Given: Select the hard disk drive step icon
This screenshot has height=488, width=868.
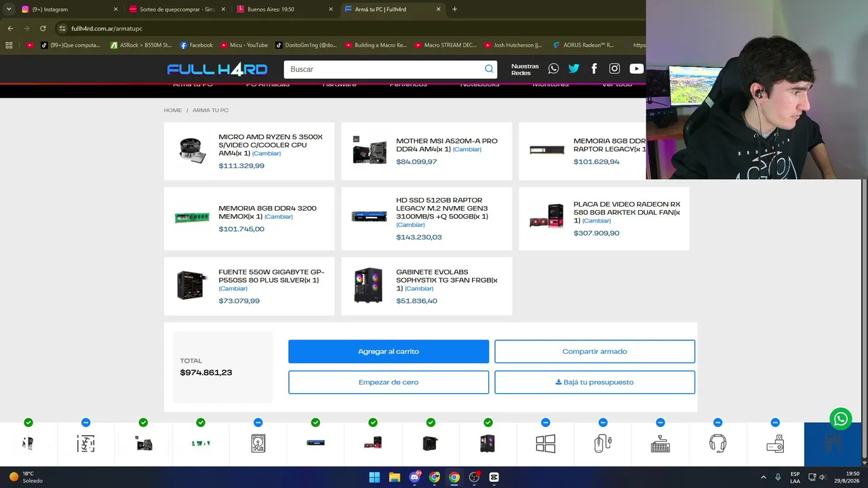Looking at the screenshot, I should 258,443.
